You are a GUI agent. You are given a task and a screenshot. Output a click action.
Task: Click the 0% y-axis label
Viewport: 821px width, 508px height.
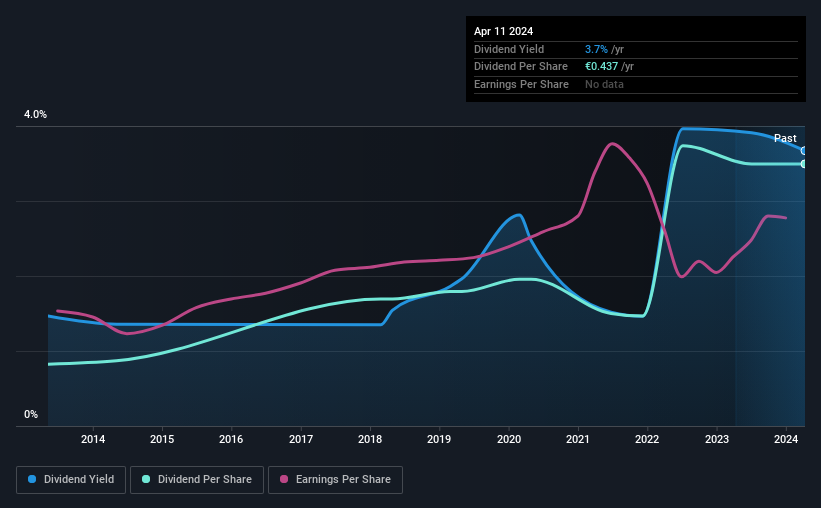31,414
